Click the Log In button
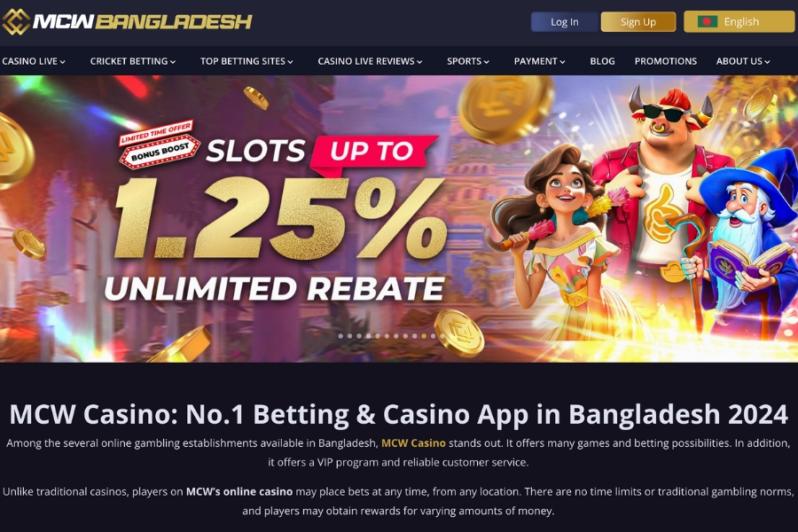The image size is (798, 532). 565,22
